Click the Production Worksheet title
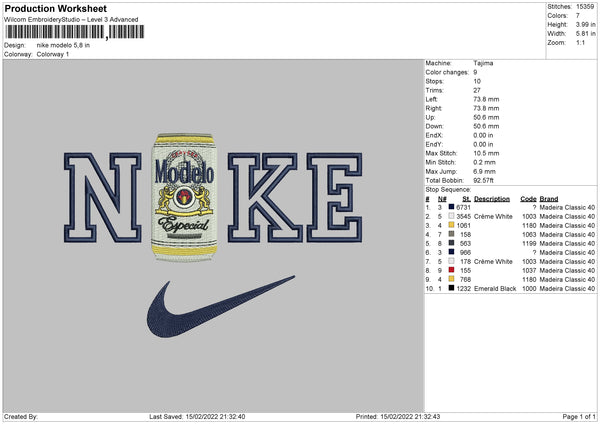This screenshot has width=600, height=424. [x=55, y=8]
